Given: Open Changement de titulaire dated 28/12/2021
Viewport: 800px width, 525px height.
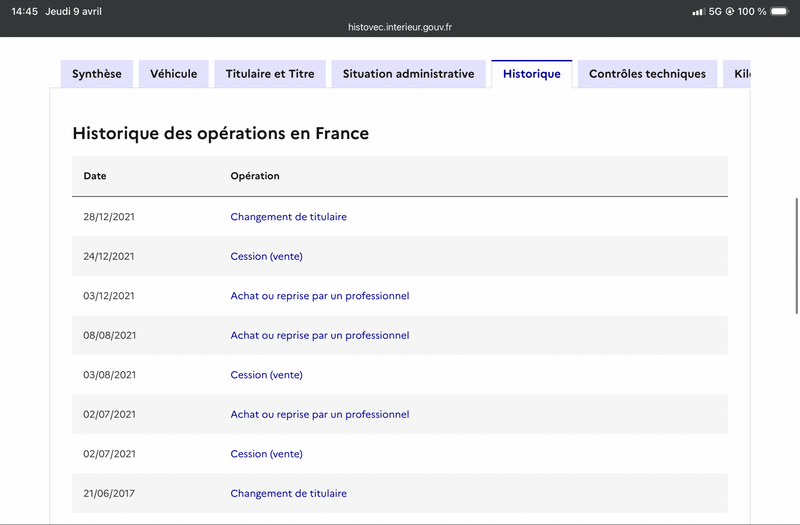Looking at the screenshot, I should point(288,217).
